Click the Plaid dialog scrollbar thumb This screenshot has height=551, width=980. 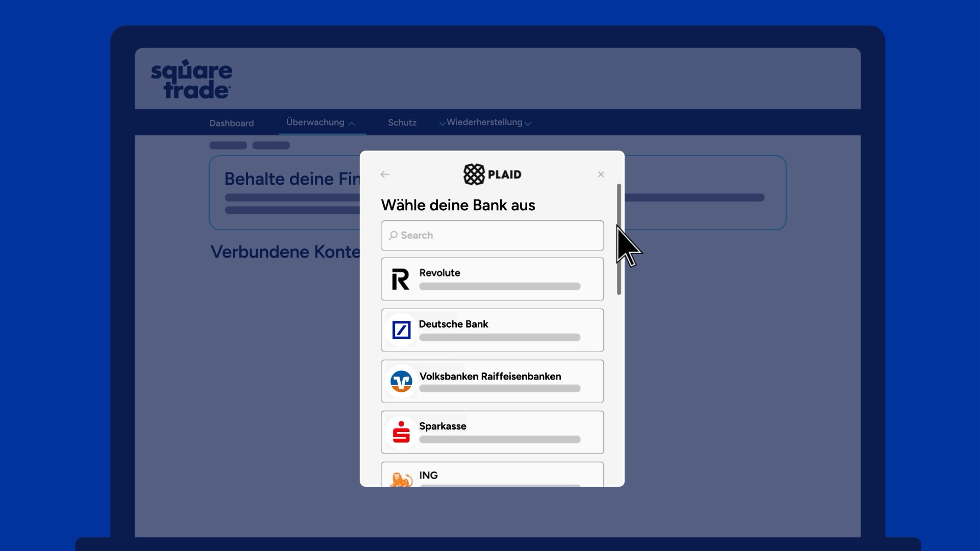tap(619, 239)
